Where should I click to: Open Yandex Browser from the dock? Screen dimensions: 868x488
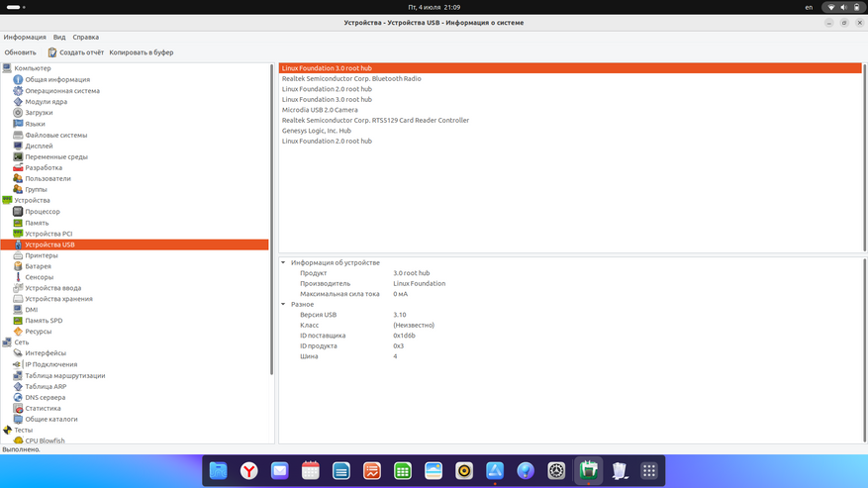point(249,471)
